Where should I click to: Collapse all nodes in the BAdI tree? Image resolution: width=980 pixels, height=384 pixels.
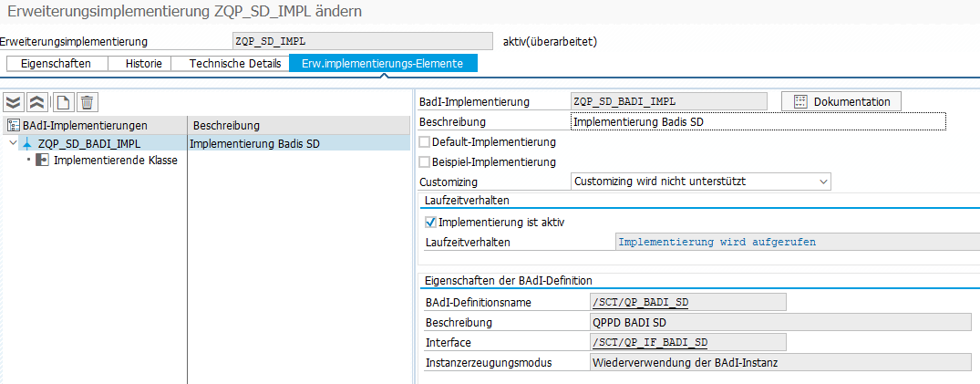pos(37,102)
